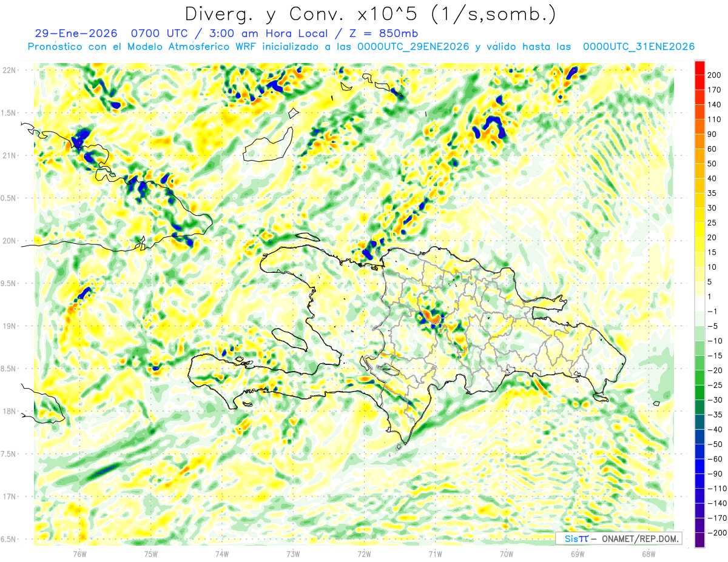Select the date text '29-Ene-2026'
728x562 pixels.
76,33
